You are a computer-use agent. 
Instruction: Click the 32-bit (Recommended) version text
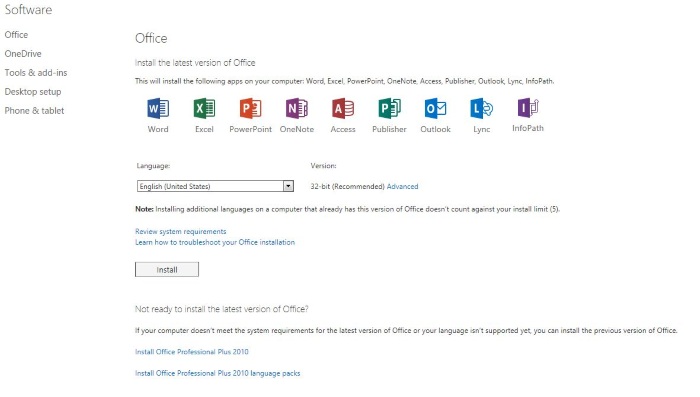coord(347,186)
